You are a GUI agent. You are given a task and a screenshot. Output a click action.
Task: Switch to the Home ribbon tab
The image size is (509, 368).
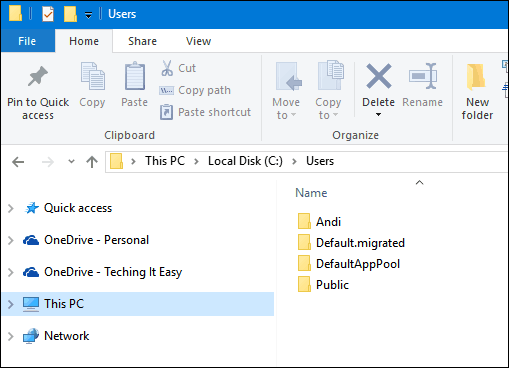coord(84,41)
